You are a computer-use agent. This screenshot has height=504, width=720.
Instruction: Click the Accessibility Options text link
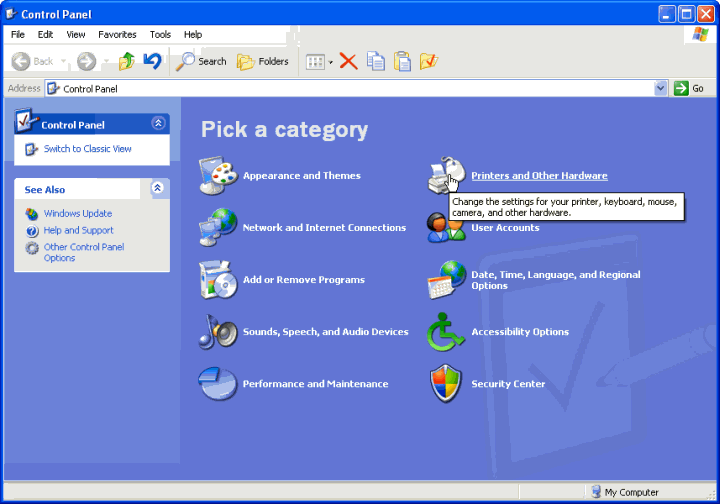(520, 332)
